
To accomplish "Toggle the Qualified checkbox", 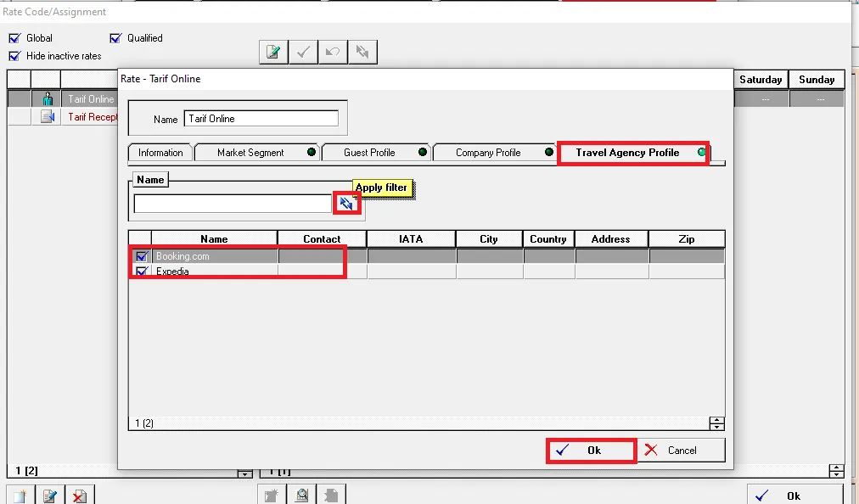I will [x=115, y=38].
